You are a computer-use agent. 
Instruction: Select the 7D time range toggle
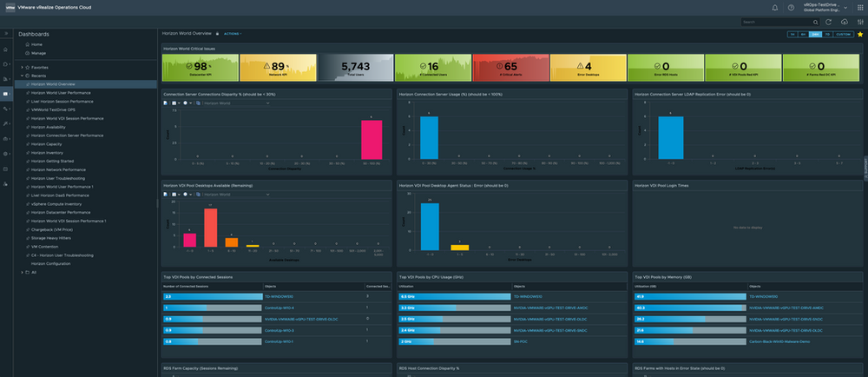tap(827, 34)
